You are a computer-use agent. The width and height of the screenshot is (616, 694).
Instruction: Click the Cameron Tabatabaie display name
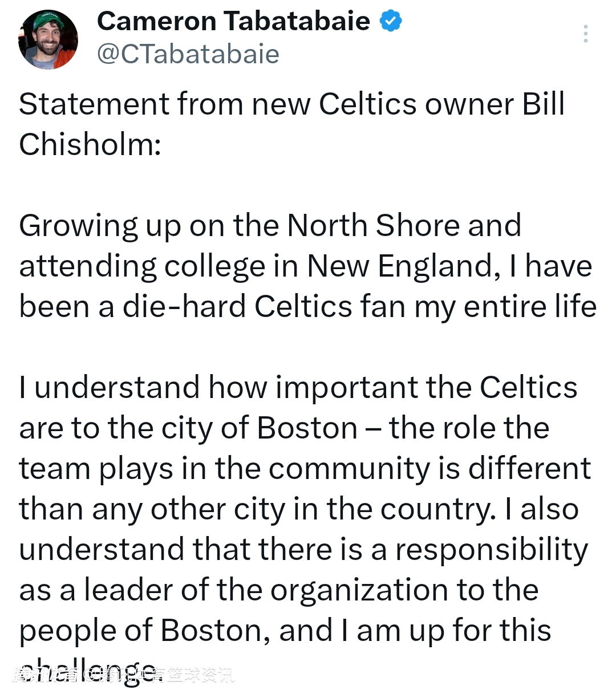pos(233,21)
